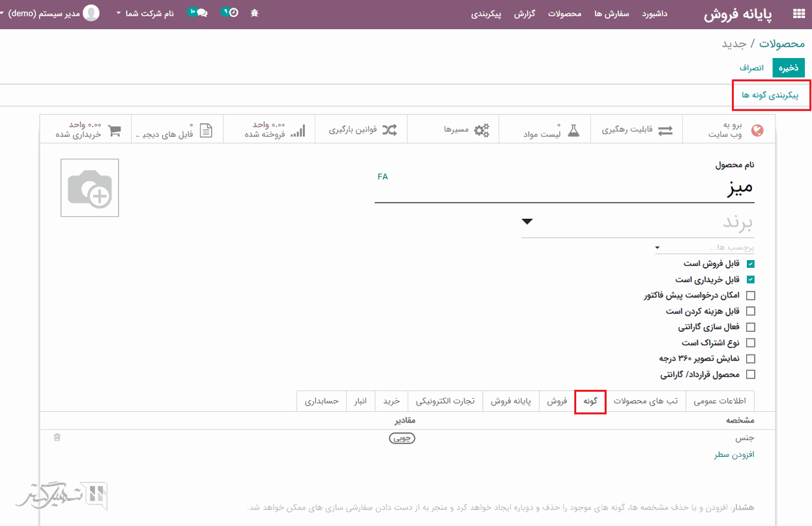Open the apps grid menu icon
The height and width of the screenshot is (526, 812).
point(798,14)
